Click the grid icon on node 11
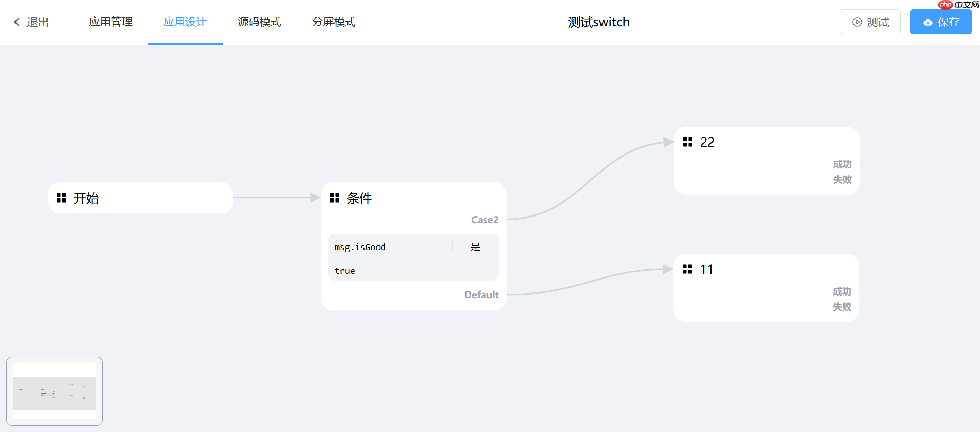The width and height of the screenshot is (980, 432). [688, 269]
